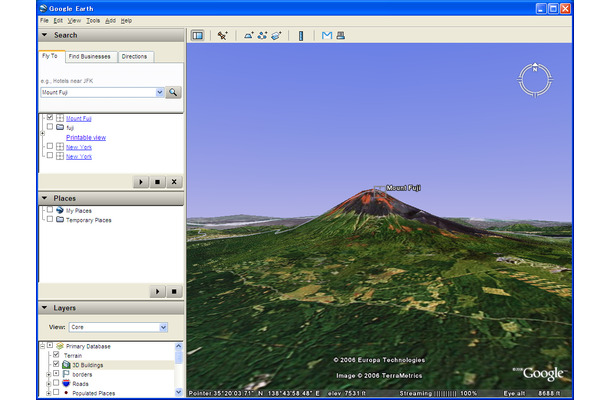
Task: Stop tour in Places panel
Action: pos(174,291)
